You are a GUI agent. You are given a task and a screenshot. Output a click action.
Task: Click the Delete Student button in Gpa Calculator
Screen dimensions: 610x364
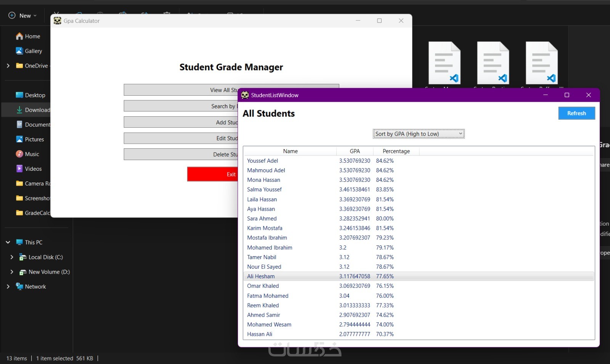coord(181,154)
